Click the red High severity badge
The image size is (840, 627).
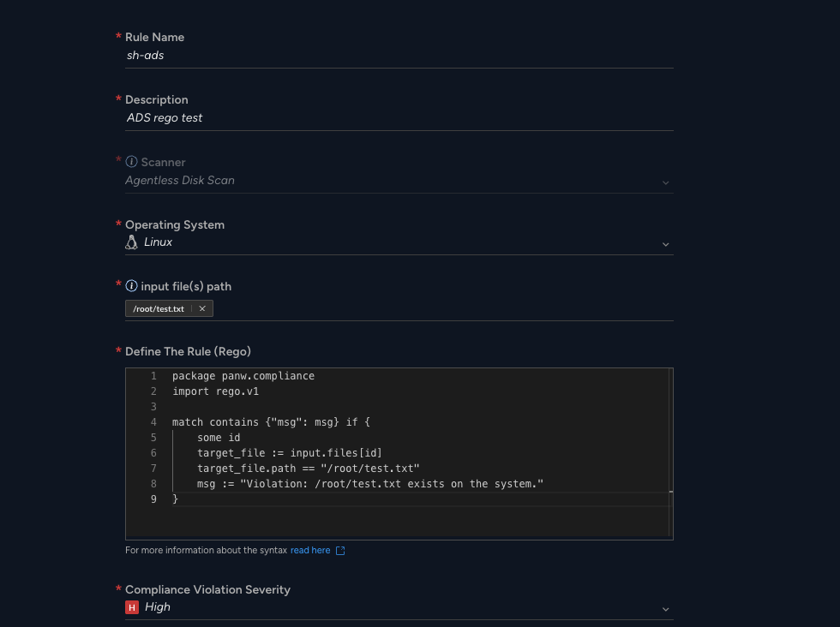point(132,607)
